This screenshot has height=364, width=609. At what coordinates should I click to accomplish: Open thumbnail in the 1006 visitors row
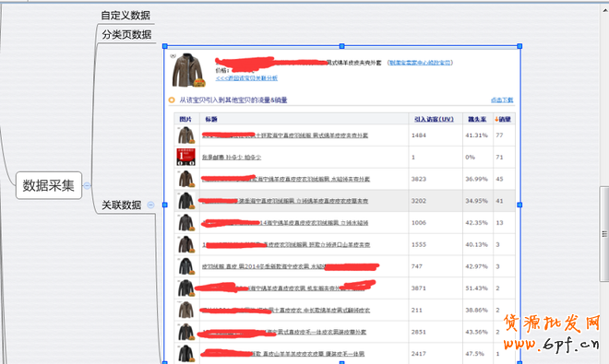coord(186,223)
